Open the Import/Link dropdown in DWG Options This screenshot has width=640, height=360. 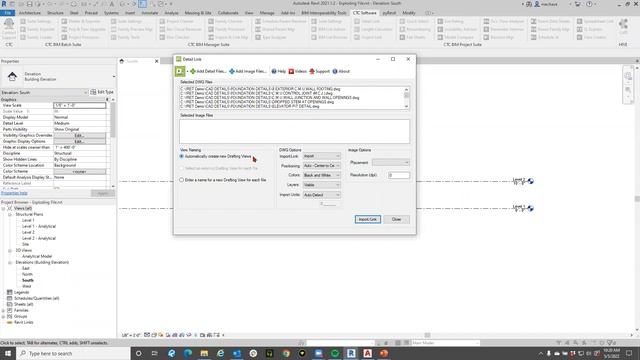322,156
